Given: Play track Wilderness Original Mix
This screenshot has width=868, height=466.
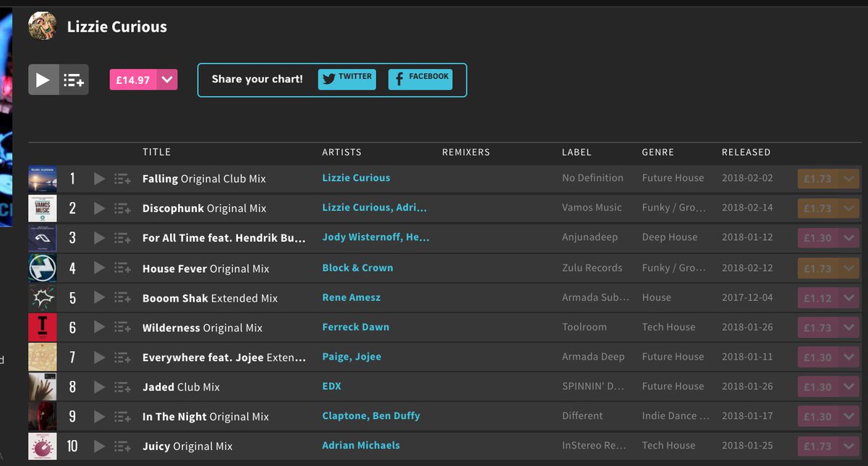Looking at the screenshot, I should coord(100,328).
